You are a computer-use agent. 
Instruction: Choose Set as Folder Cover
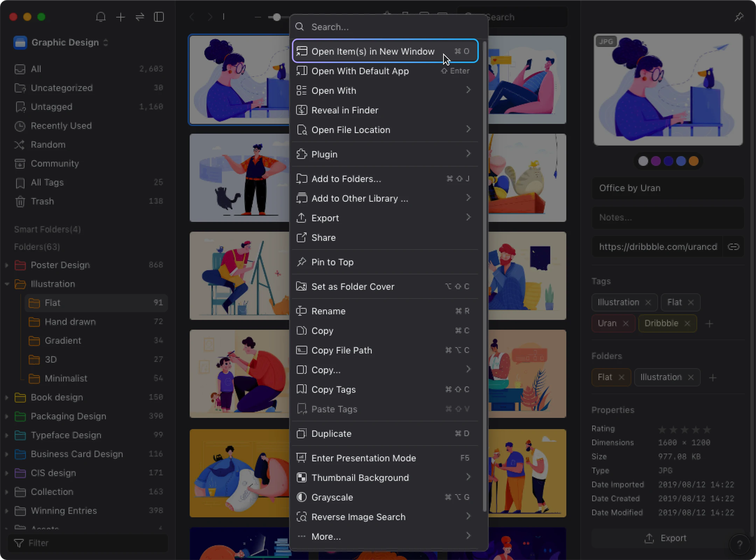(x=385, y=286)
